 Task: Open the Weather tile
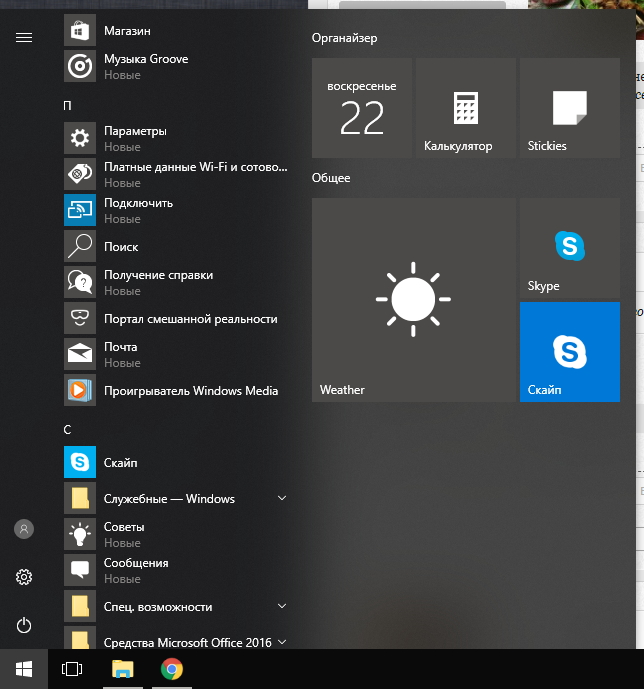pyautogui.click(x=414, y=300)
